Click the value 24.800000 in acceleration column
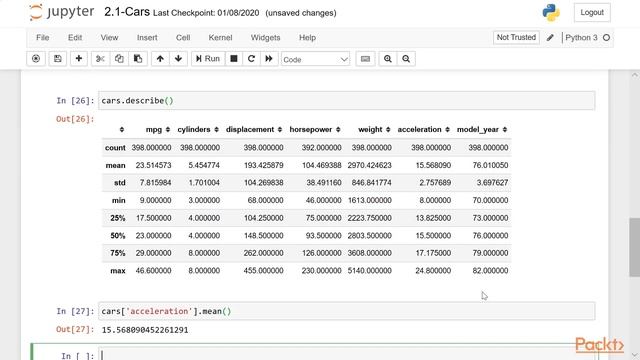640x360 pixels. 433,271
